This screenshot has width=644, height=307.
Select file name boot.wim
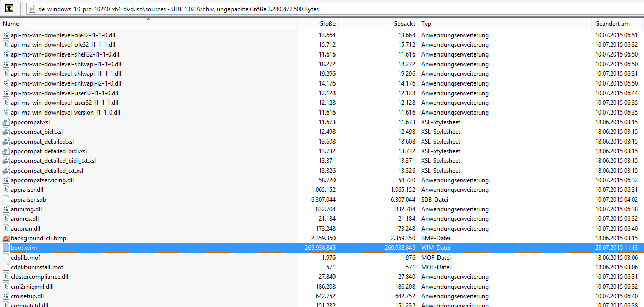coord(23,248)
